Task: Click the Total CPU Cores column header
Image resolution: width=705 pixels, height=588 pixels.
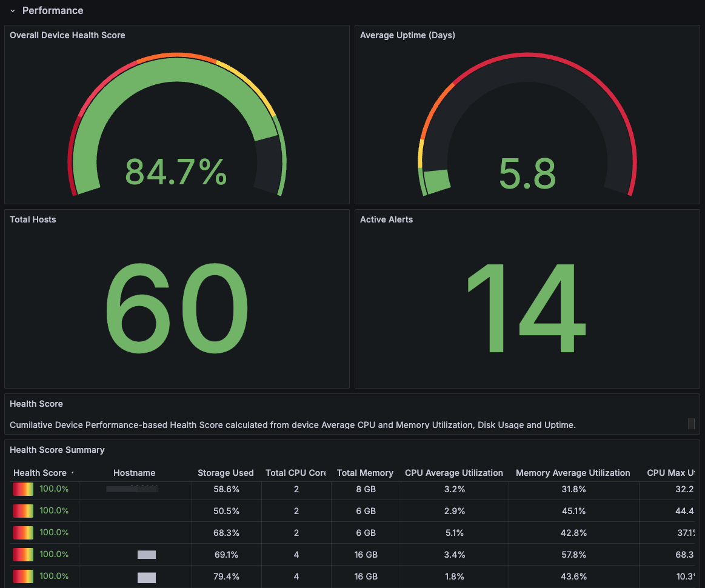Action: coord(296,473)
